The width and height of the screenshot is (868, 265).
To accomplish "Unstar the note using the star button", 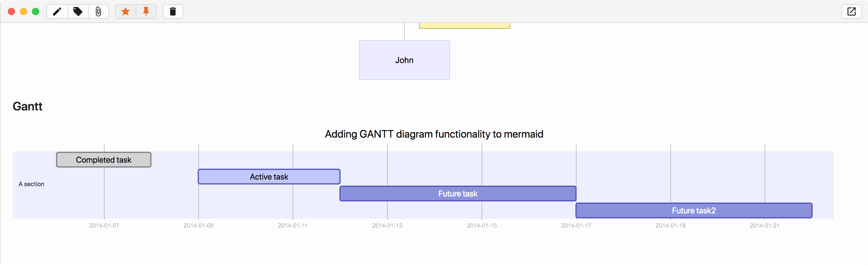I will [x=125, y=11].
